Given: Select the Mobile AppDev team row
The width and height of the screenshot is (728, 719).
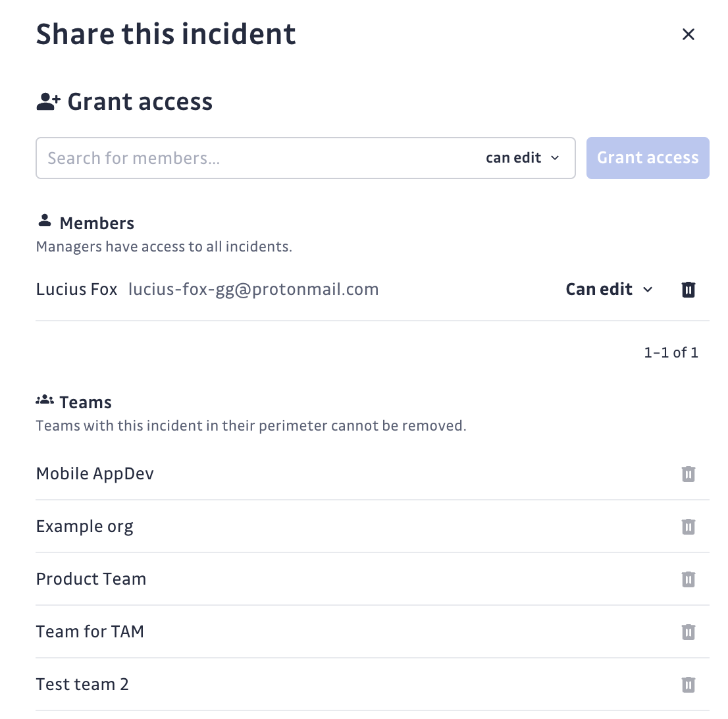Looking at the screenshot, I should tap(95, 474).
